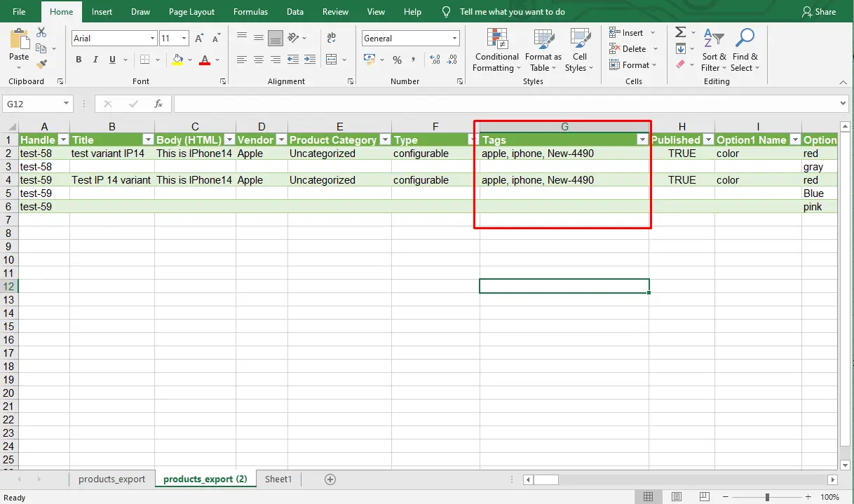Image resolution: width=854 pixels, height=504 pixels.
Task: Open Sort & Filter in the Editing group
Action: pos(713,49)
